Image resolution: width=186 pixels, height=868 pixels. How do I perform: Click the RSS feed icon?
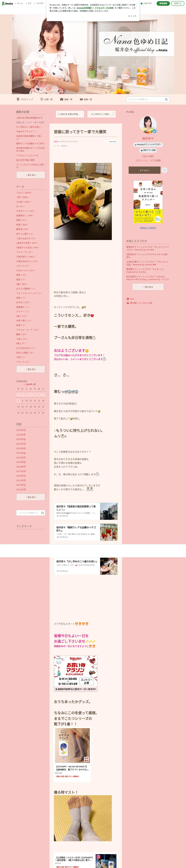[128, 299]
